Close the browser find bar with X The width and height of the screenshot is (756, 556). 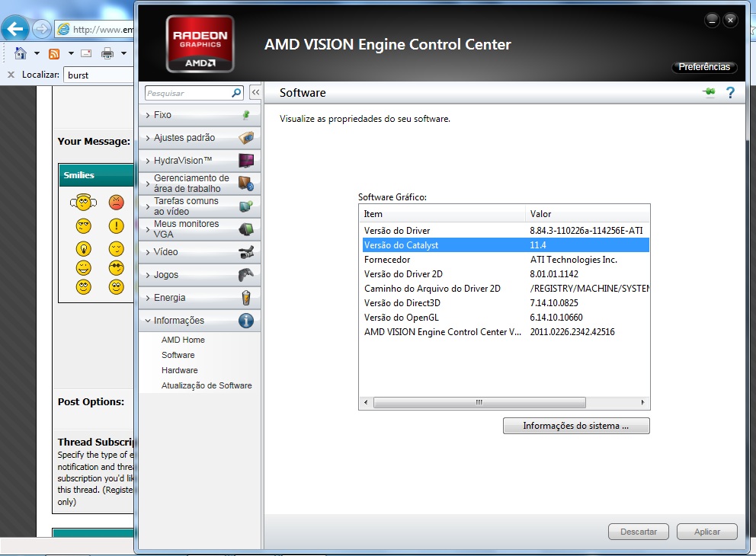(x=11, y=75)
